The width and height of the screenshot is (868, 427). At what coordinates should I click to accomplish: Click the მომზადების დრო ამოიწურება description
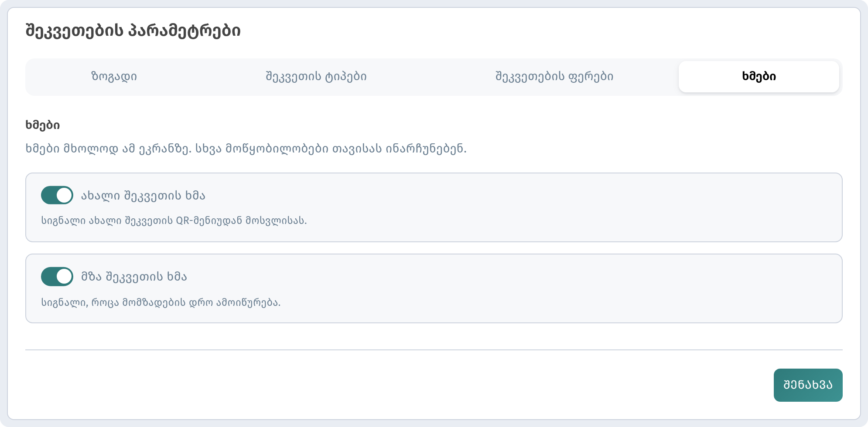pos(161,302)
